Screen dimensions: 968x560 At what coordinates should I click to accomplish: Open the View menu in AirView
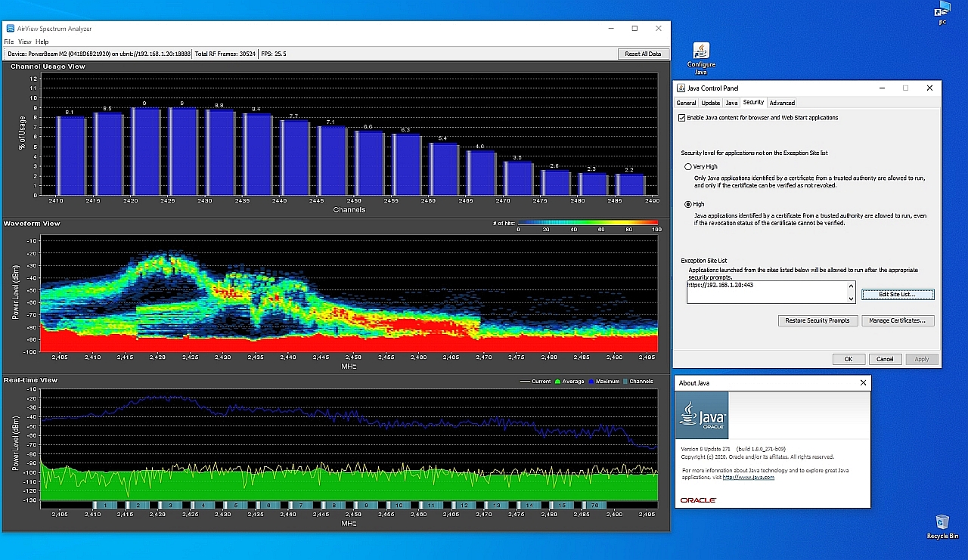coord(25,42)
